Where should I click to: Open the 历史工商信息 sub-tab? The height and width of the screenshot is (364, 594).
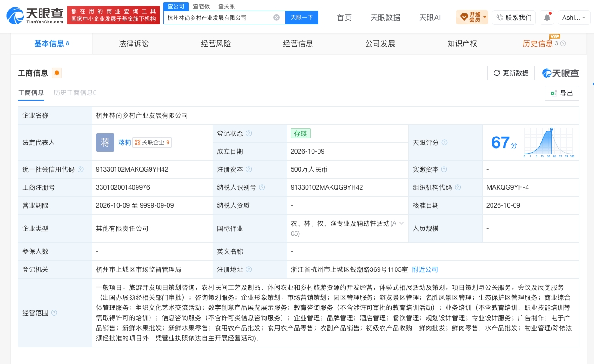point(75,93)
